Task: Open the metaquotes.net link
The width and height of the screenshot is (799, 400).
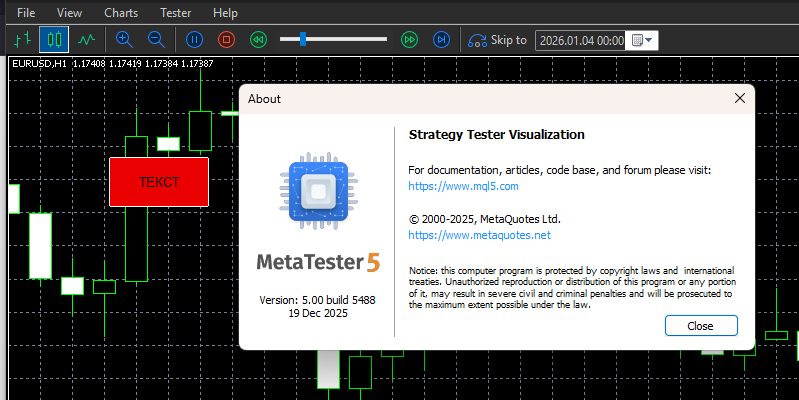Action: (480, 235)
